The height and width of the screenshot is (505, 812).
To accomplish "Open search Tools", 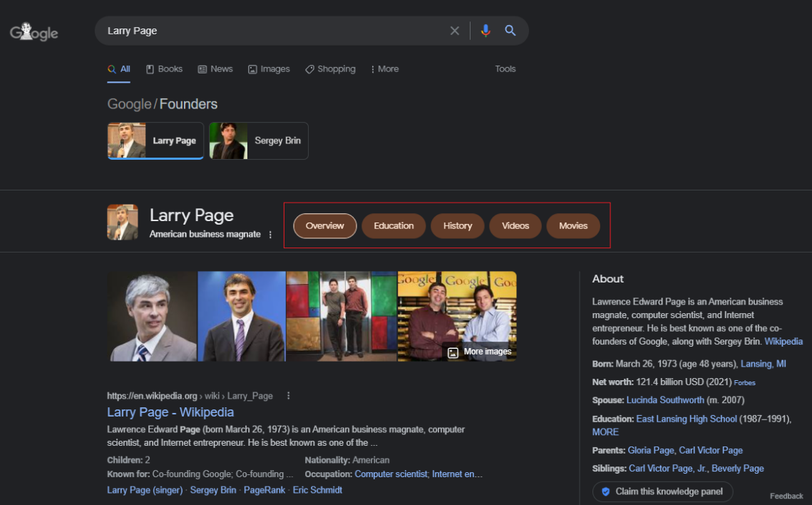I will [x=505, y=69].
